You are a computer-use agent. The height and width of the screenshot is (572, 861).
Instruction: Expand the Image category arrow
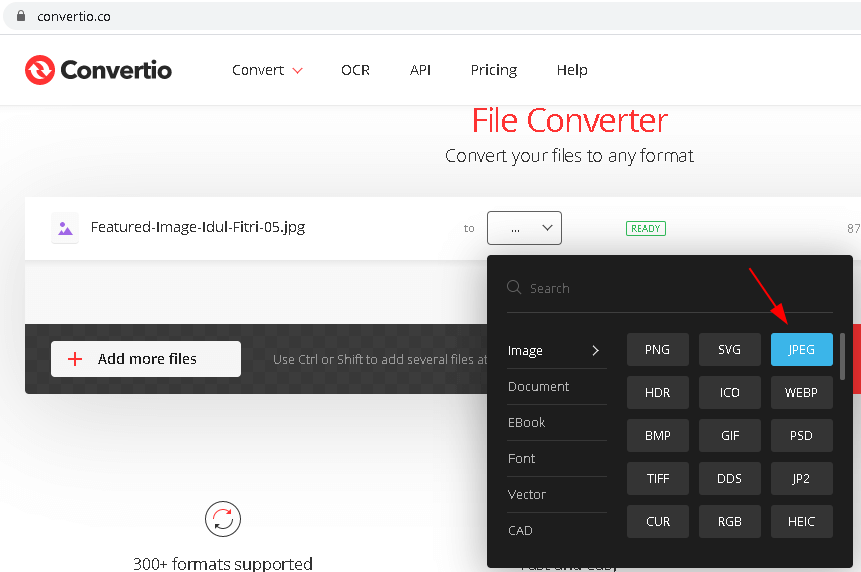(x=595, y=350)
